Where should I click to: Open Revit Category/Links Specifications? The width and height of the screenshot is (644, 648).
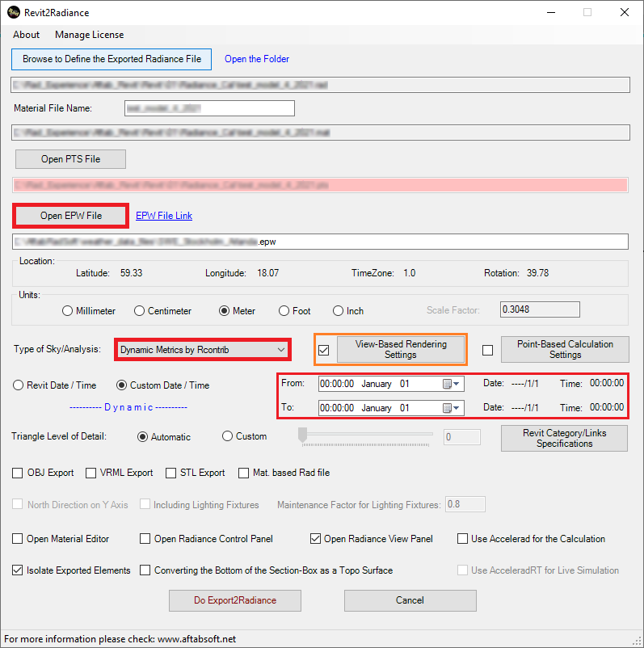tap(564, 439)
